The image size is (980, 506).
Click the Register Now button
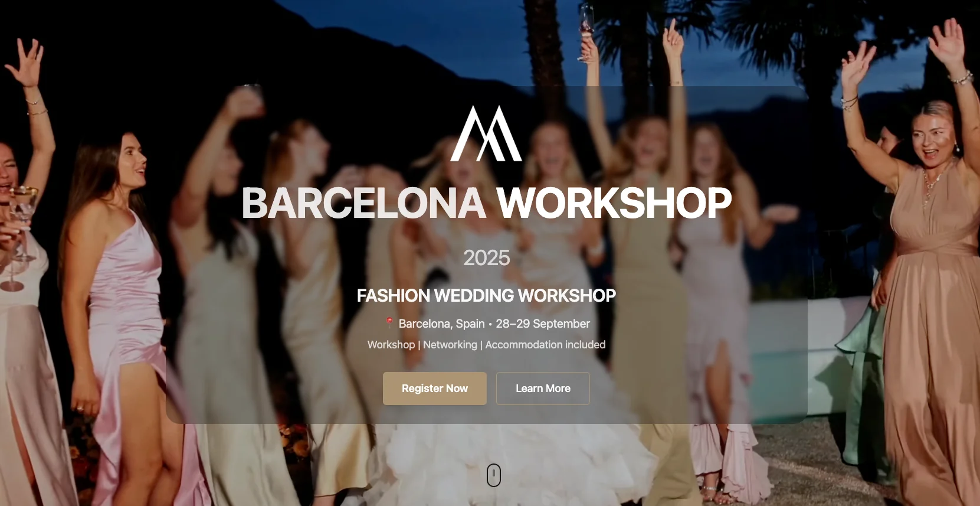tap(435, 389)
